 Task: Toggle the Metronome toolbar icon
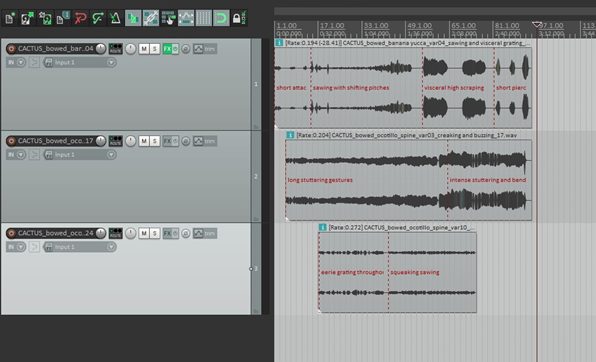115,18
